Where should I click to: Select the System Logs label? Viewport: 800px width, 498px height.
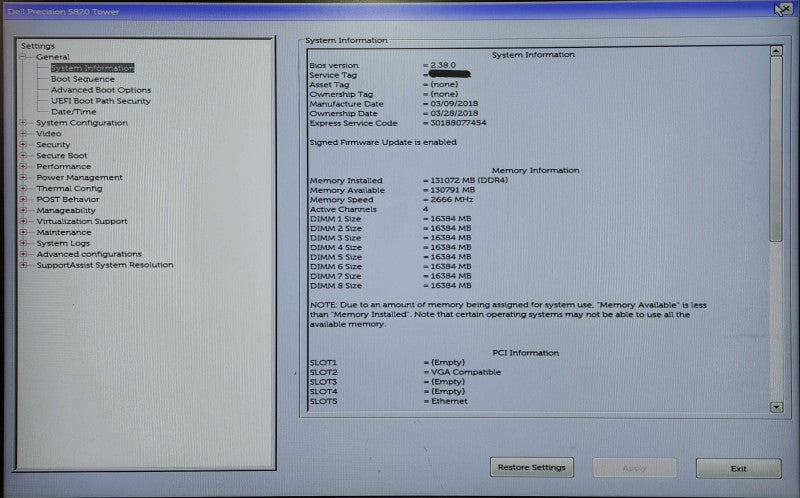pos(63,243)
